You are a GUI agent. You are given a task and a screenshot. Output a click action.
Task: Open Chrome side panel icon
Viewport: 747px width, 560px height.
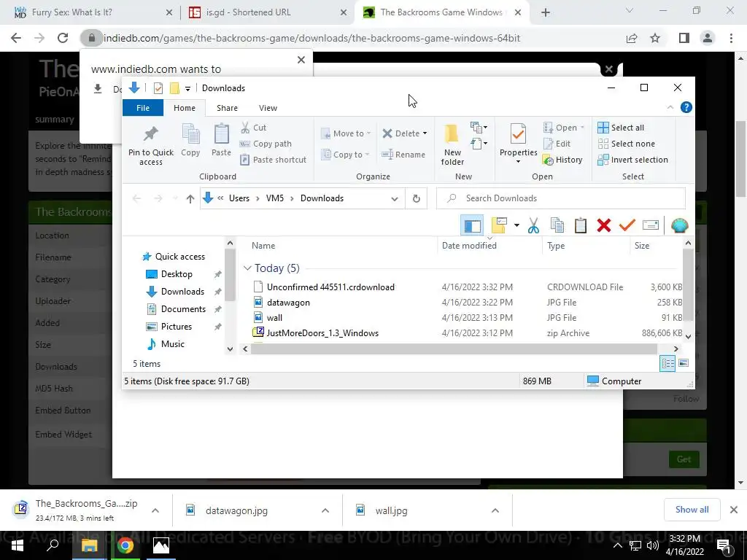684,38
